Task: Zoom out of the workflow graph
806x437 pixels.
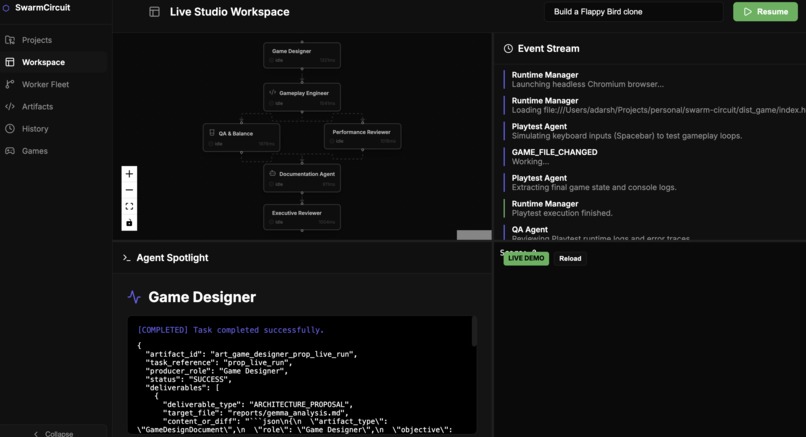Action: tap(129, 190)
